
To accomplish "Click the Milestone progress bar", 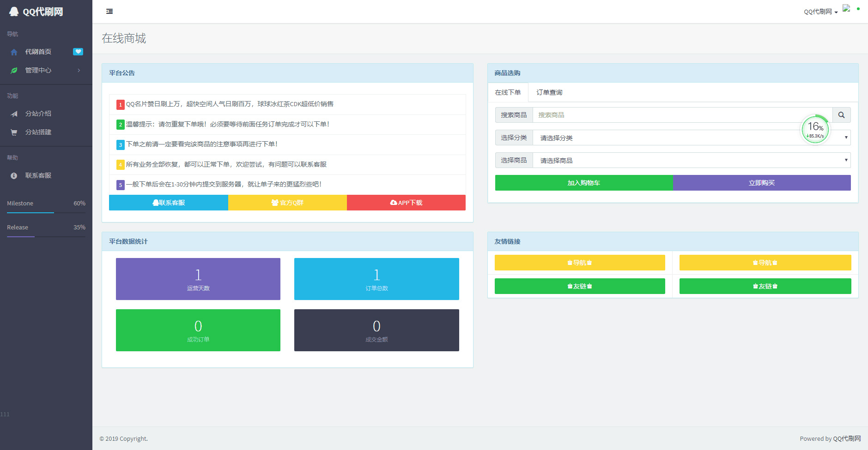I will click(46, 212).
